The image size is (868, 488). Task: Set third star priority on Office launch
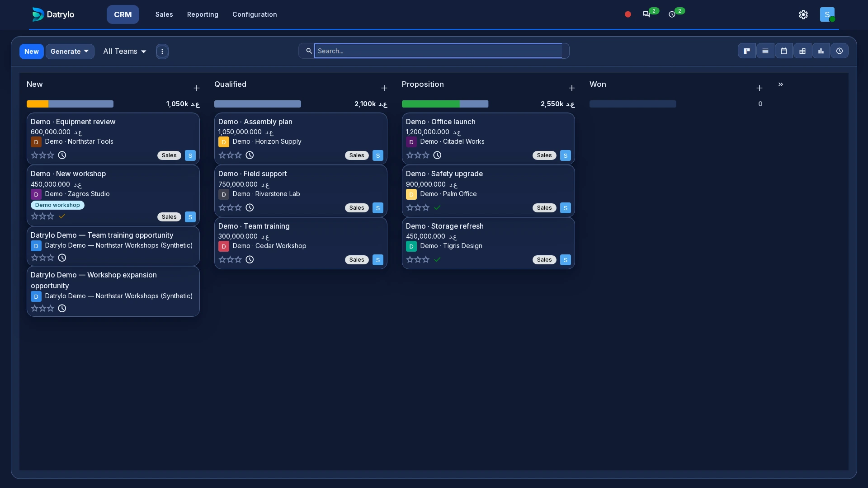click(426, 155)
